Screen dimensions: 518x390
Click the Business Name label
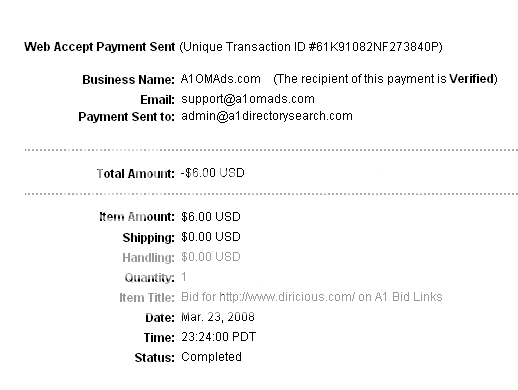[129, 80]
